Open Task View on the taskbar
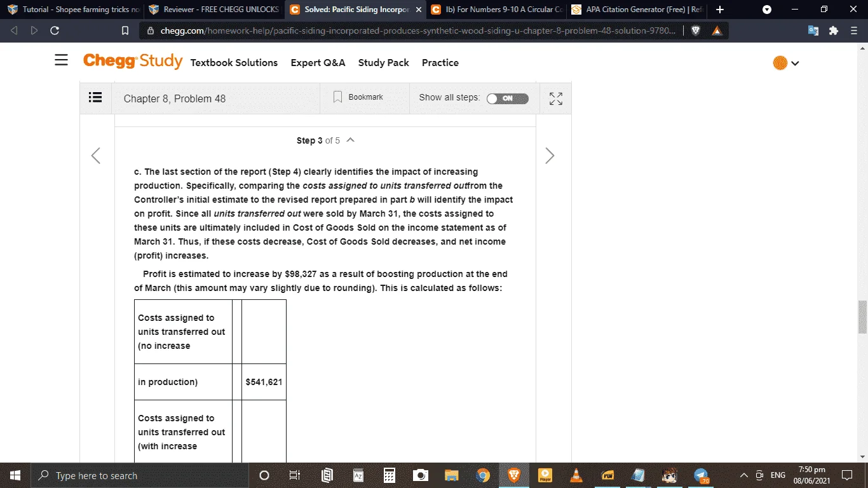This screenshot has width=868, height=488. click(x=295, y=475)
